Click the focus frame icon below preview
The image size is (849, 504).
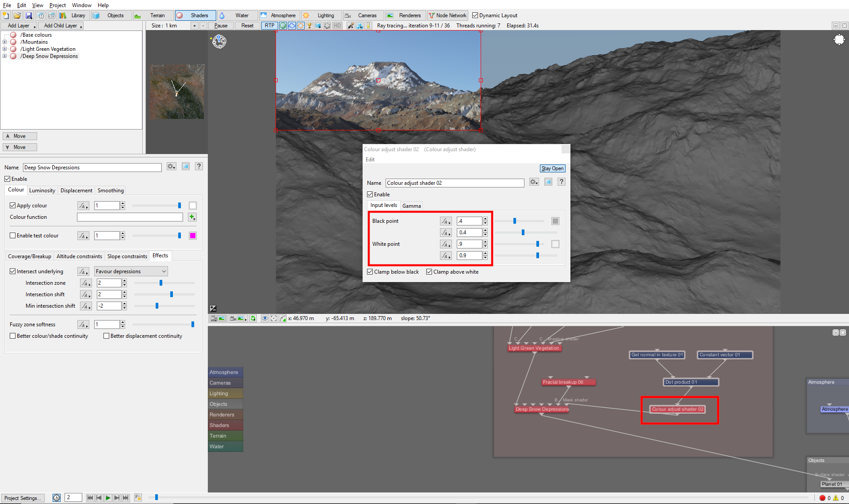274,318
